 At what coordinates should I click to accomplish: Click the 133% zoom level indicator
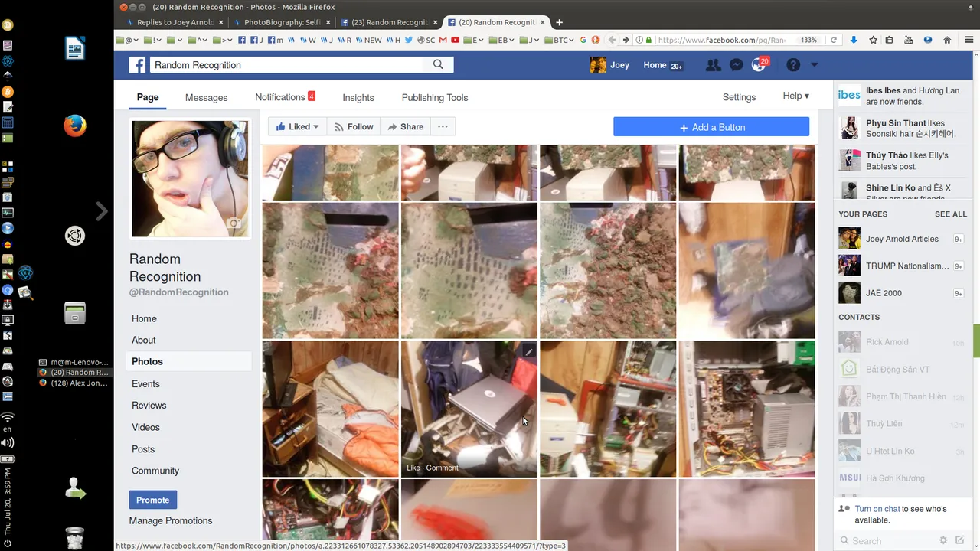[x=808, y=40]
